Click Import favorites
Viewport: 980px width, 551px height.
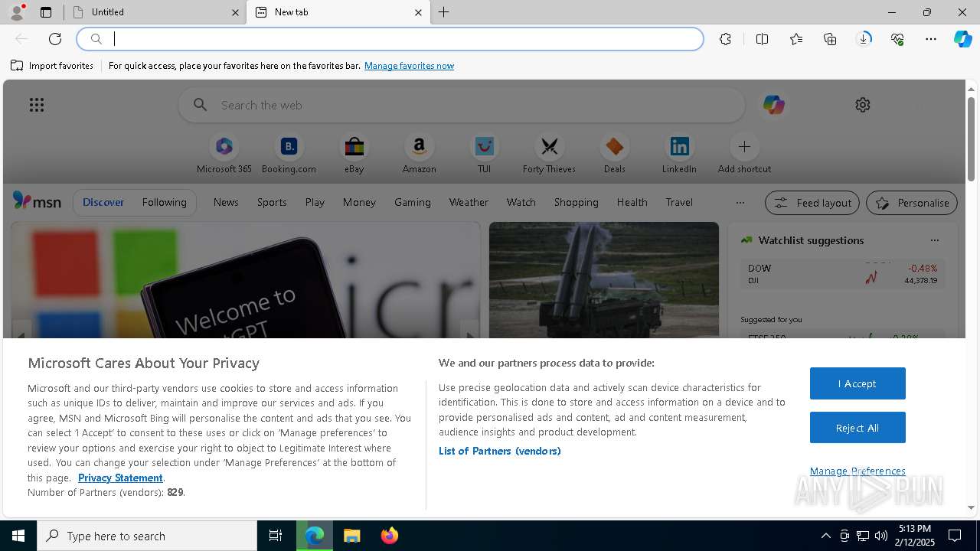tap(52, 66)
